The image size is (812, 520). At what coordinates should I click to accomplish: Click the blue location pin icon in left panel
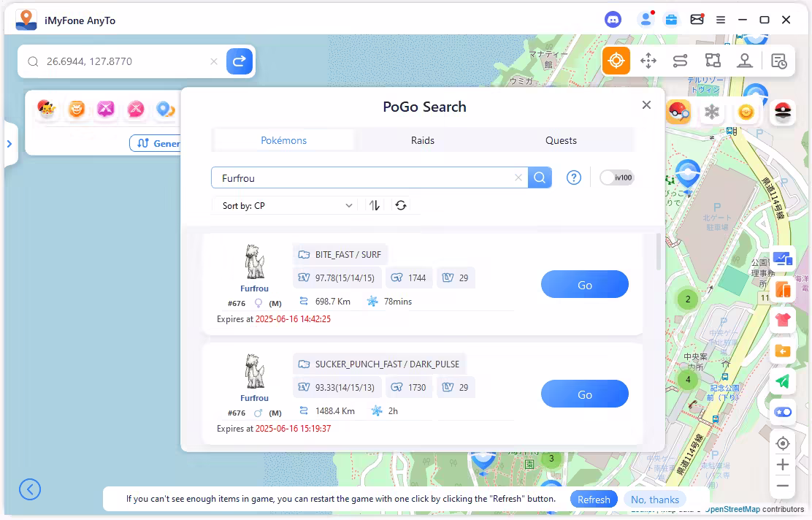point(165,110)
